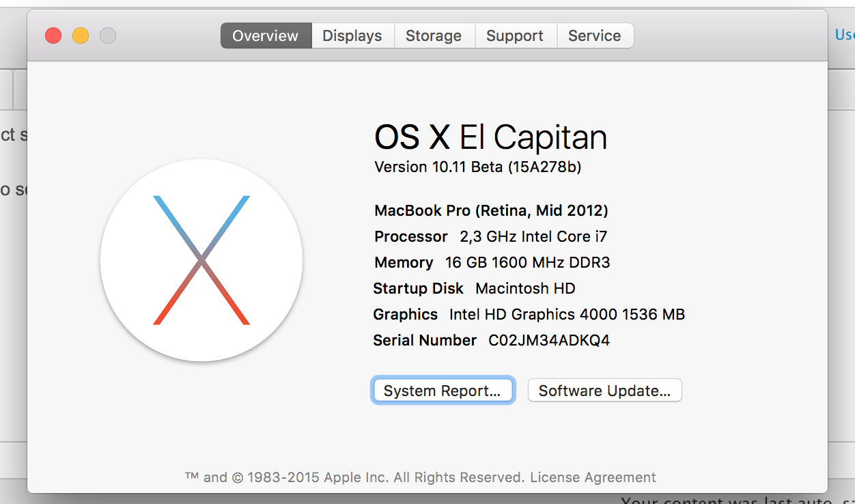Click the OS X El Capitan logo

[201, 260]
